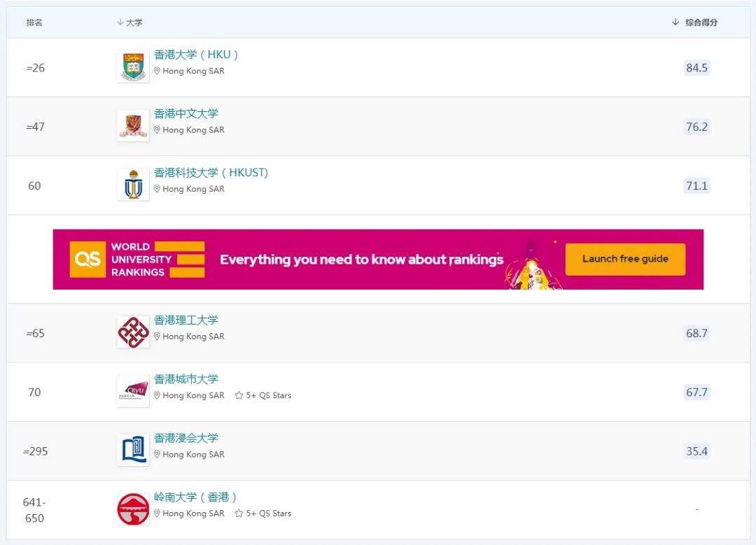Click the rank =26 cell

click(x=35, y=68)
